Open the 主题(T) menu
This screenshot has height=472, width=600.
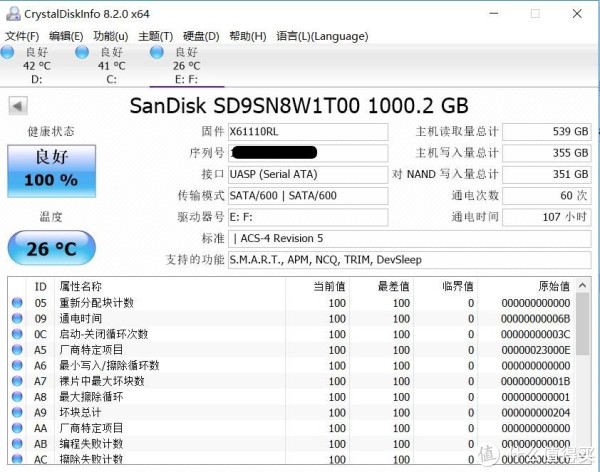(x=155, y=36)
